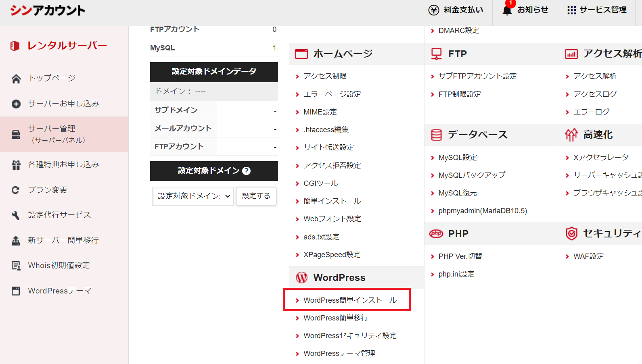The height and width of the screenshot is (364, 642).
Task: Click the plus icon for サーバーお申し込み
Action: [16, 104]
